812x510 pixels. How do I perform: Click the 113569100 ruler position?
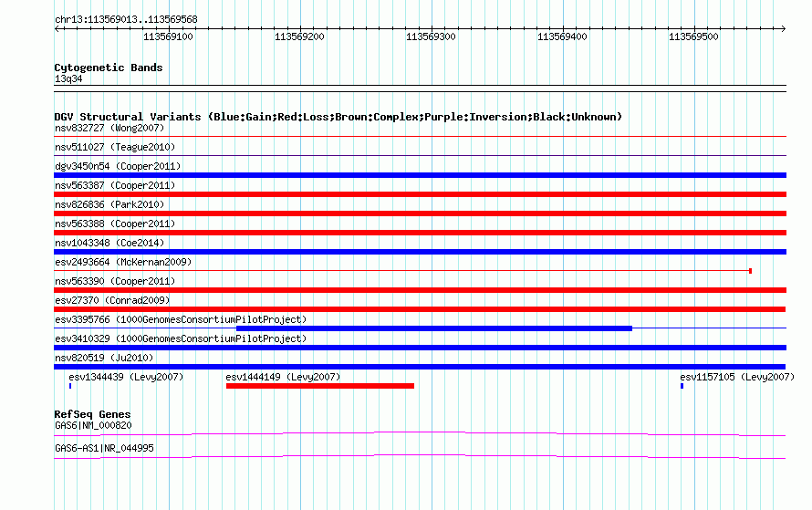click(x=168, y=36)
